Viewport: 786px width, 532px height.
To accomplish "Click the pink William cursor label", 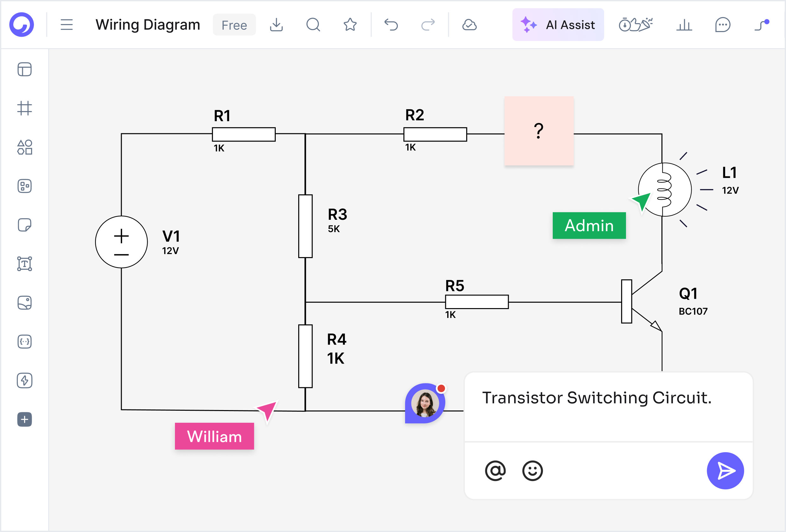I will [x=215, y=436].
